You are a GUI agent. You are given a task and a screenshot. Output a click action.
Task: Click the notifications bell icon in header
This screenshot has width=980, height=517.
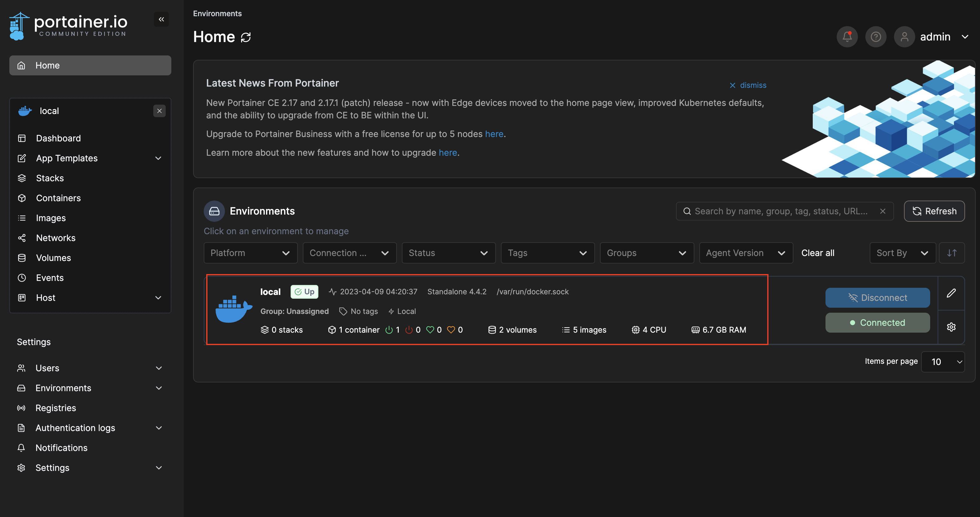(847, 36)
